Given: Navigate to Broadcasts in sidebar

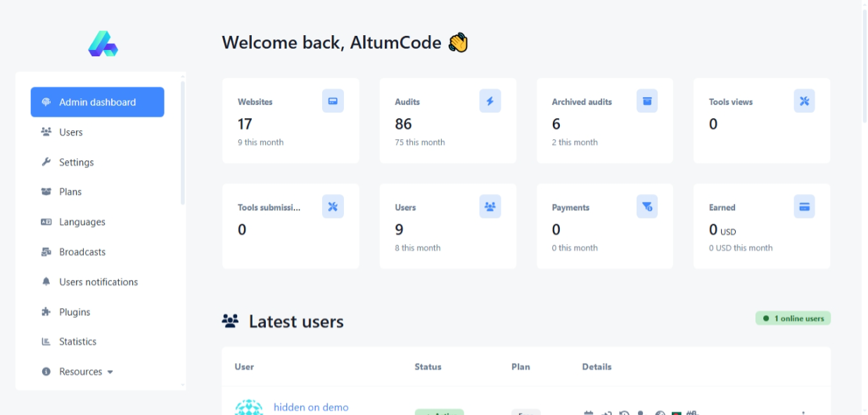Looking at the screenshot, I should point(82,252).
